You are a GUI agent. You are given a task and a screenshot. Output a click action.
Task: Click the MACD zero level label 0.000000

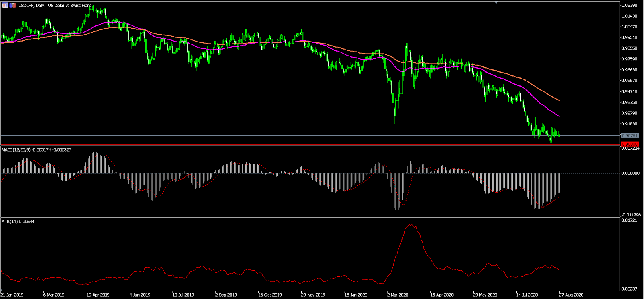(631, 173)
